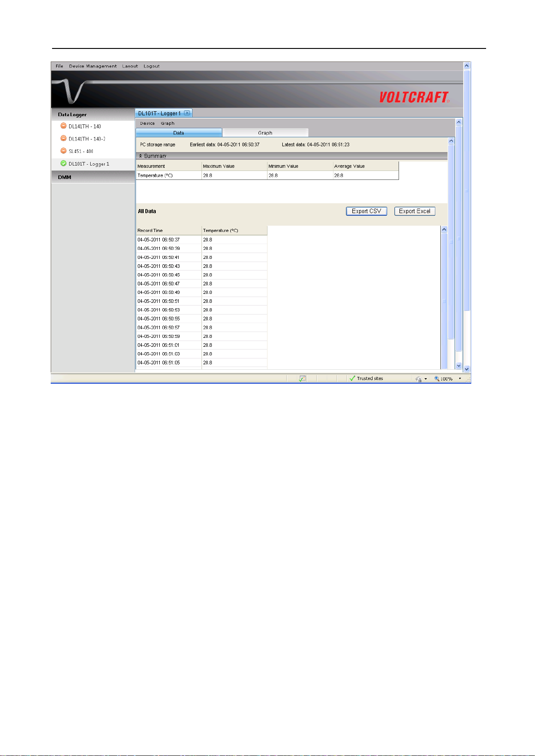Click the All Data table scrollbar thumb
Image resolution: width=535 pixels, height=756 pixels.
tap(444, 301)
